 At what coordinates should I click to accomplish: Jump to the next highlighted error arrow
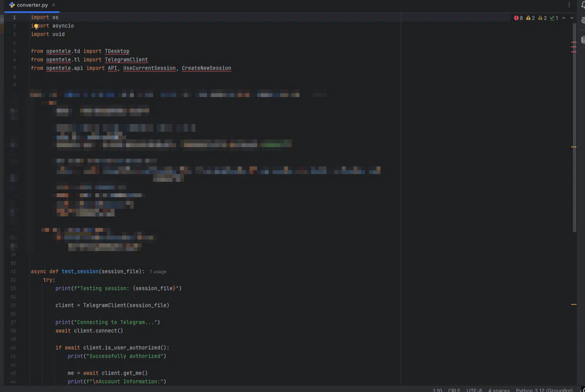[x=572, y=18]
